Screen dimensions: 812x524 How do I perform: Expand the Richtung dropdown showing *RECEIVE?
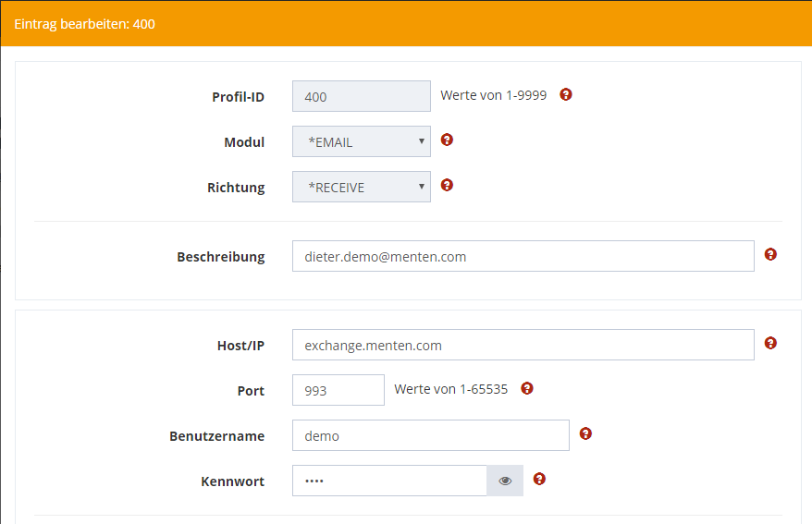tap(361, 188)
